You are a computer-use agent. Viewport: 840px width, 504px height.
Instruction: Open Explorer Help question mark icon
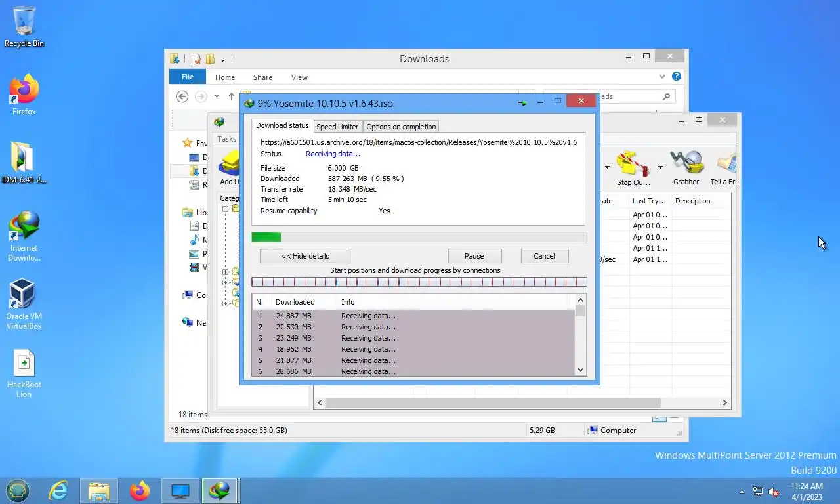(677, 77)
